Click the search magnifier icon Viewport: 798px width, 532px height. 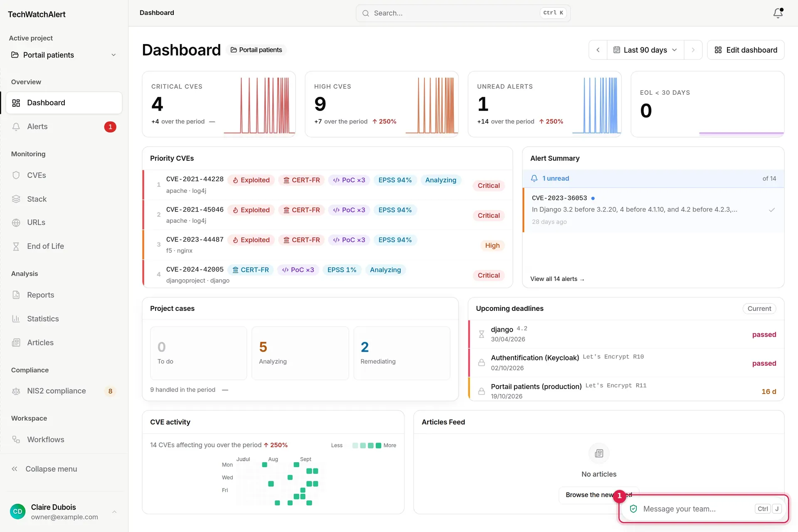366,13
